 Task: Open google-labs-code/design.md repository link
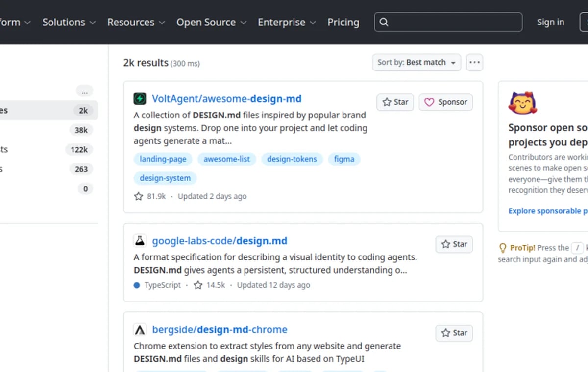coord(220,241)
